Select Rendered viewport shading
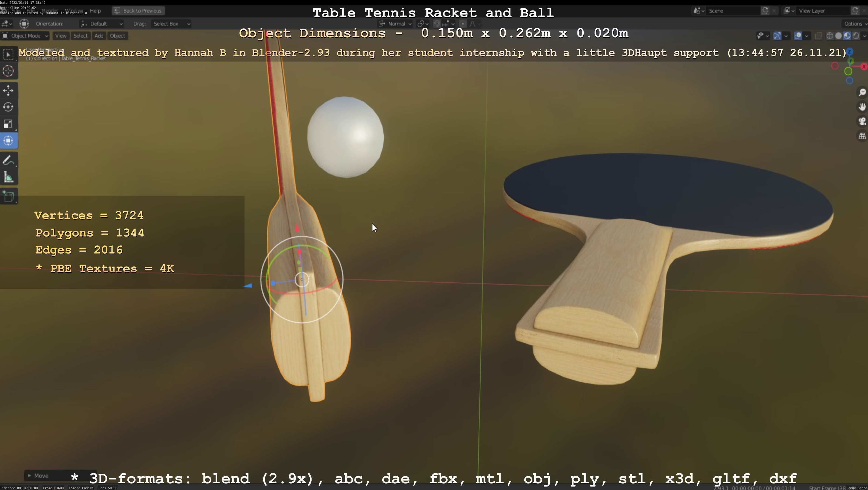The height and width of the screenshot is (490, 868). [x=856, y=36]
